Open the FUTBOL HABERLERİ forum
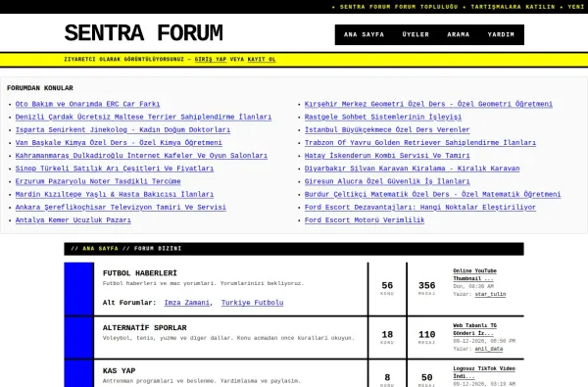Screen dimensions: 588x387 coord(140,273)
